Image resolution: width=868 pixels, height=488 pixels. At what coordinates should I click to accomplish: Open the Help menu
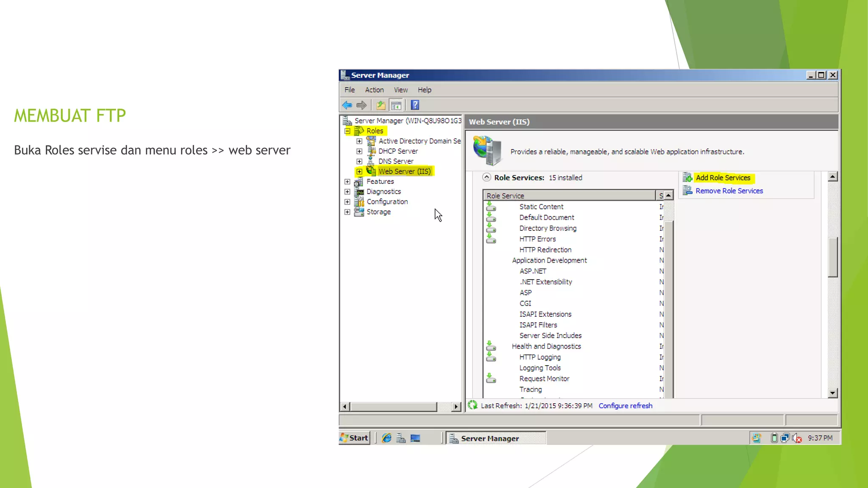424,90
